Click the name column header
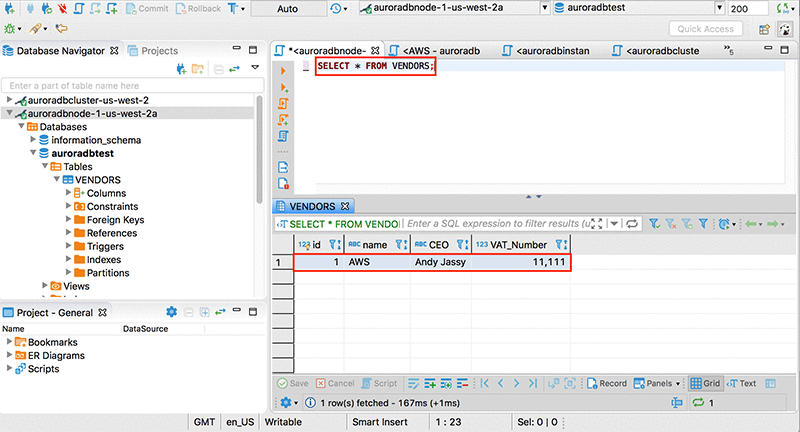Screen dimensions: 800x432 [x=377, y=244]
